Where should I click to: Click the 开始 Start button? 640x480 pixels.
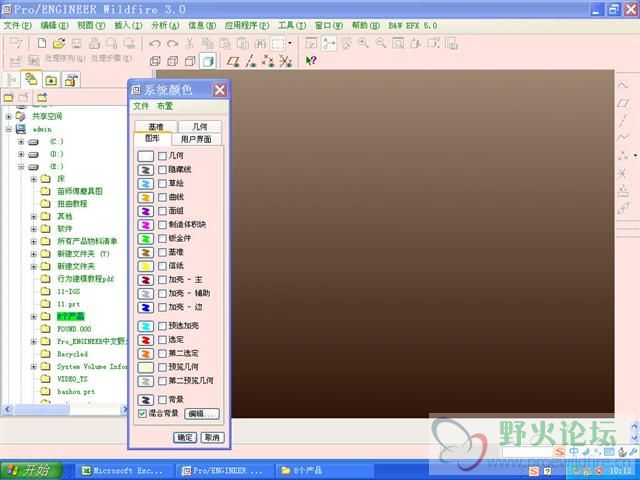tap(31, 471)
